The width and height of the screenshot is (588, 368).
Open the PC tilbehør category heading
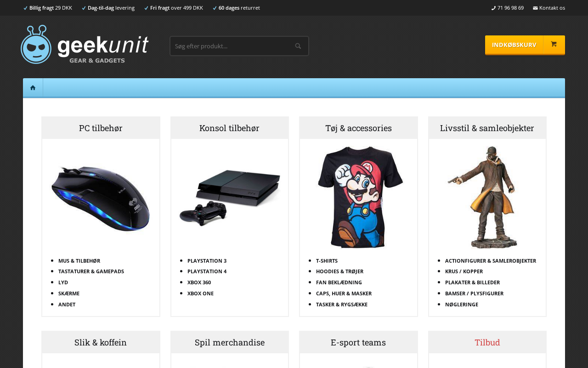(x=101, y=128)
